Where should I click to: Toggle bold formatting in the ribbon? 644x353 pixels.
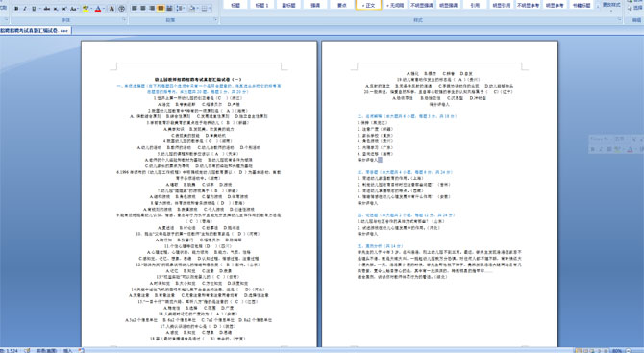point(16,9)
